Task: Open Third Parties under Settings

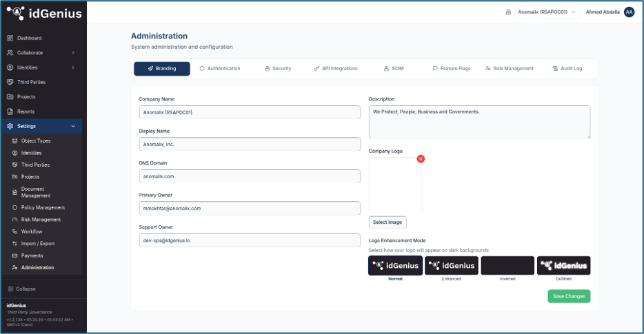Action: [35, 165]
